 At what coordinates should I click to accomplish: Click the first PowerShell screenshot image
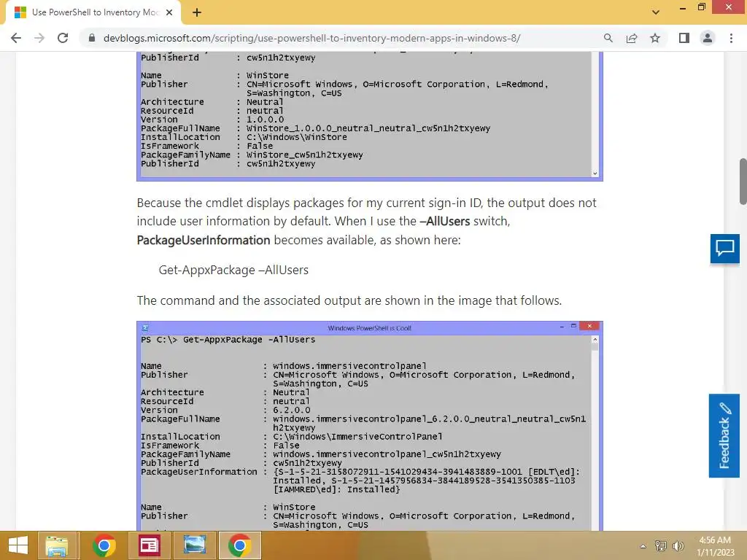[x=370, y=116]
